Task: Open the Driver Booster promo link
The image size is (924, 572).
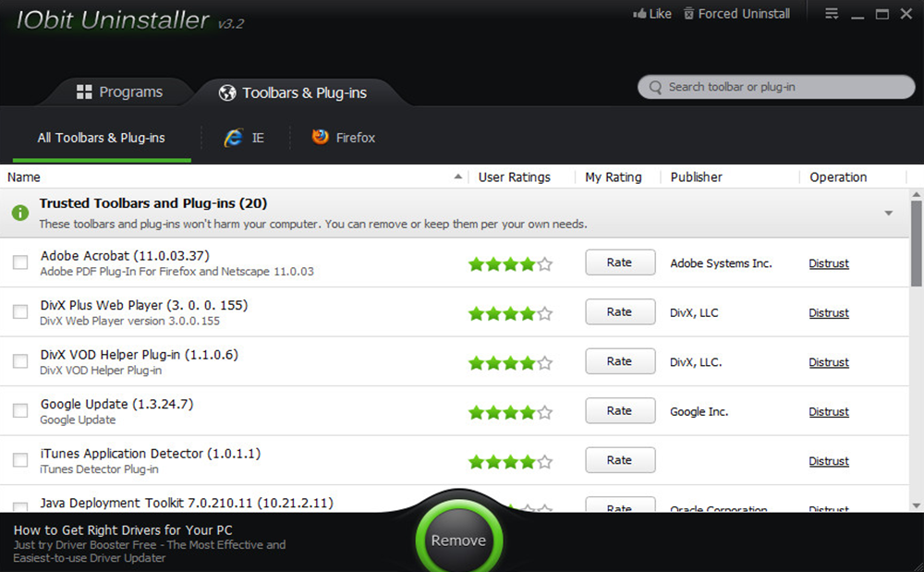Action: tap(150, 543)
